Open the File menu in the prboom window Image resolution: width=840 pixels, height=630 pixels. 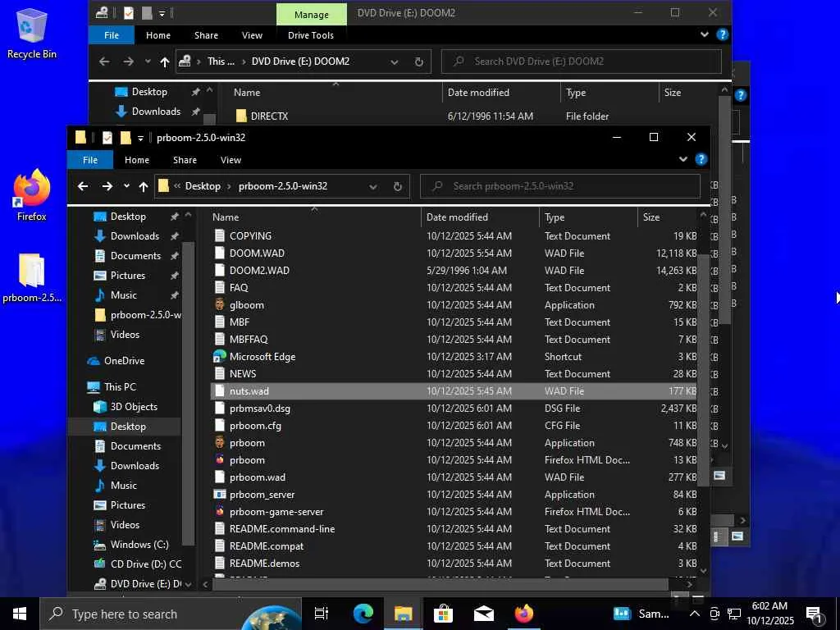point(90,160)
